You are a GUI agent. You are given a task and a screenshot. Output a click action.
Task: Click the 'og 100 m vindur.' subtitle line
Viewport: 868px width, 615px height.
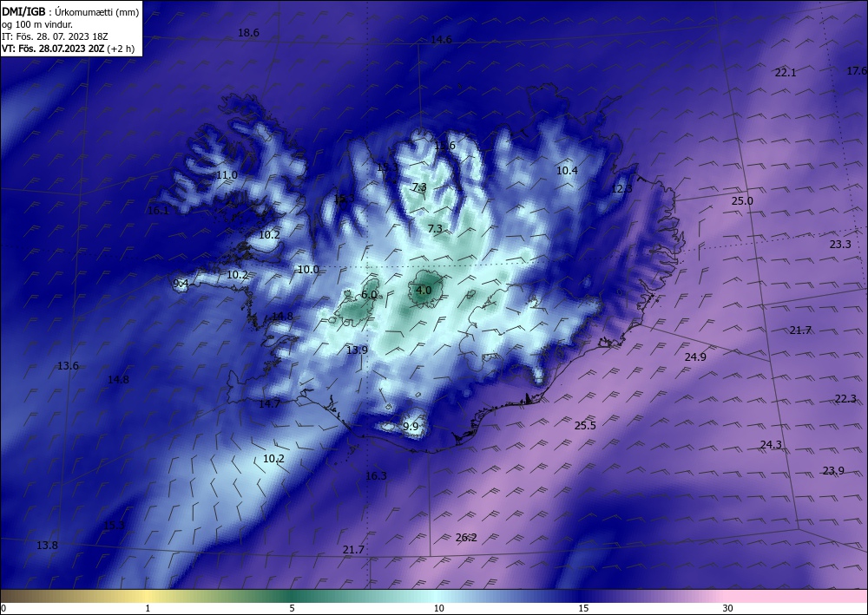pos(37,23)
